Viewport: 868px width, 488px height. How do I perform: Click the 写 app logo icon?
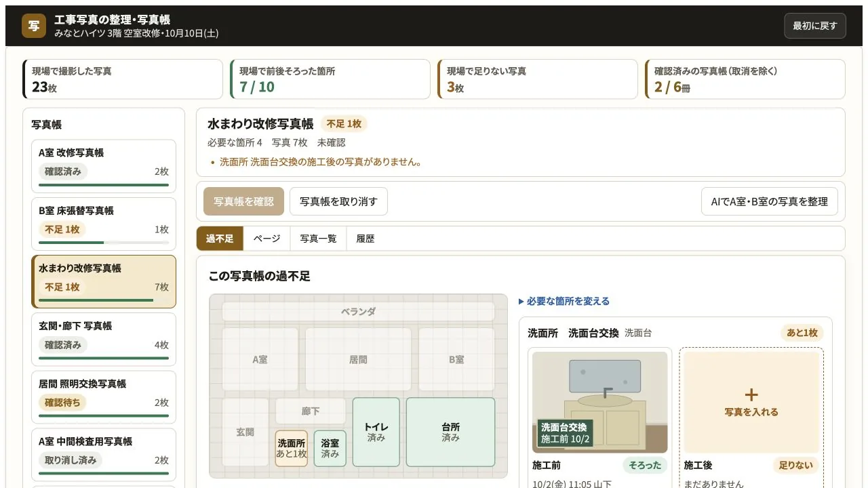(34, 26)
